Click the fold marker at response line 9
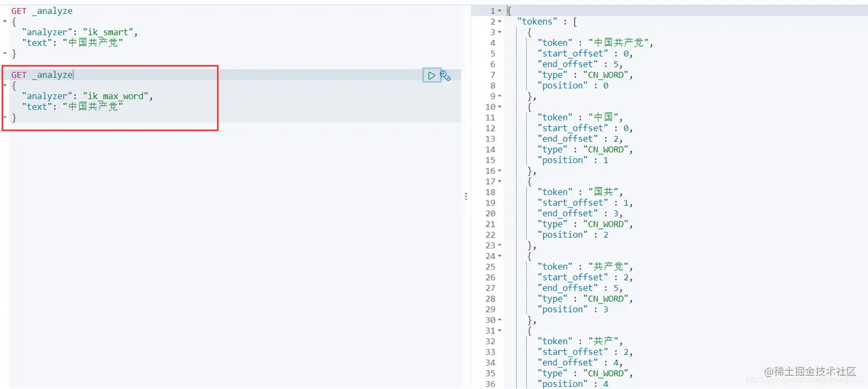 coord(499,96)
